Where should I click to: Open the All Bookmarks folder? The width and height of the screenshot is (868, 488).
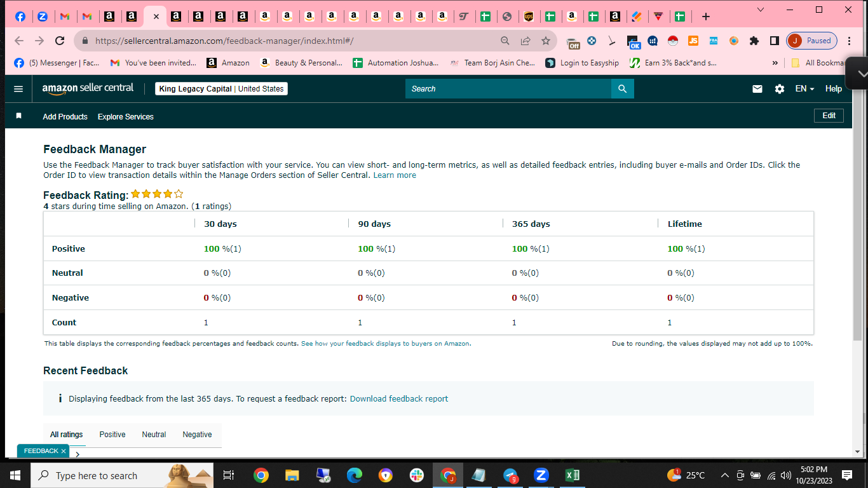(x=818, y=63)
